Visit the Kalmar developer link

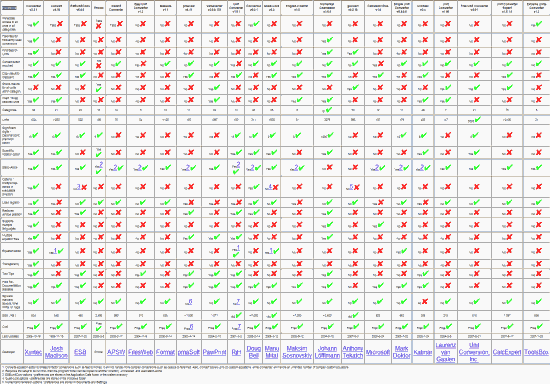pyautogui.click(x=423, y=352)
